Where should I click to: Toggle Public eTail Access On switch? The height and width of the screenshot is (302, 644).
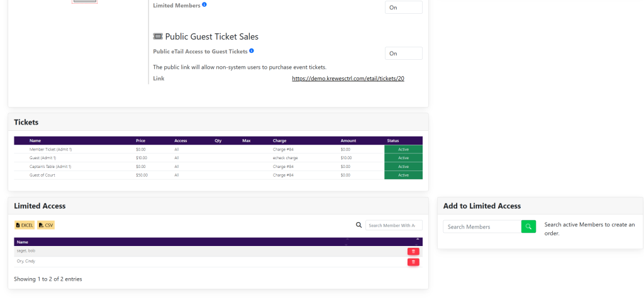tap(403, 53)
